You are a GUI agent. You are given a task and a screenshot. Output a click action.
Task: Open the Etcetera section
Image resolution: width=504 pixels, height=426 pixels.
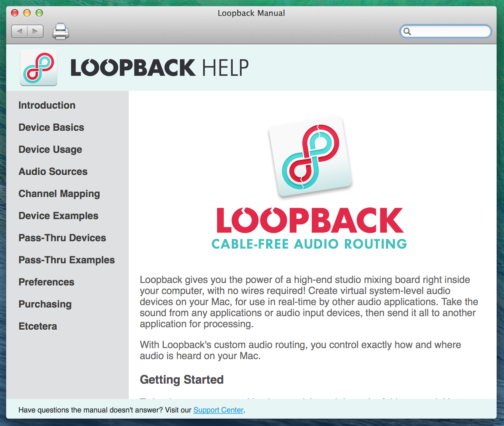pos(38,326)
